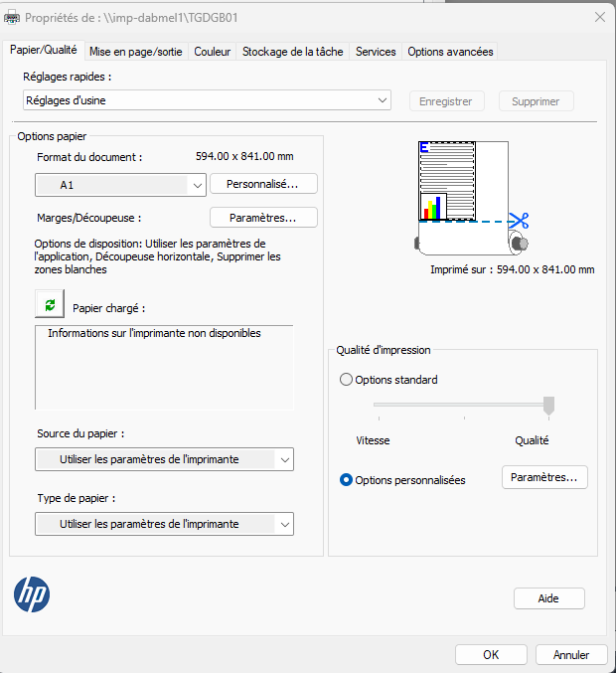The height and width of the screenshot is (673, 616).
Task: Click the Personnalisé... button
Action: (262, 184)
